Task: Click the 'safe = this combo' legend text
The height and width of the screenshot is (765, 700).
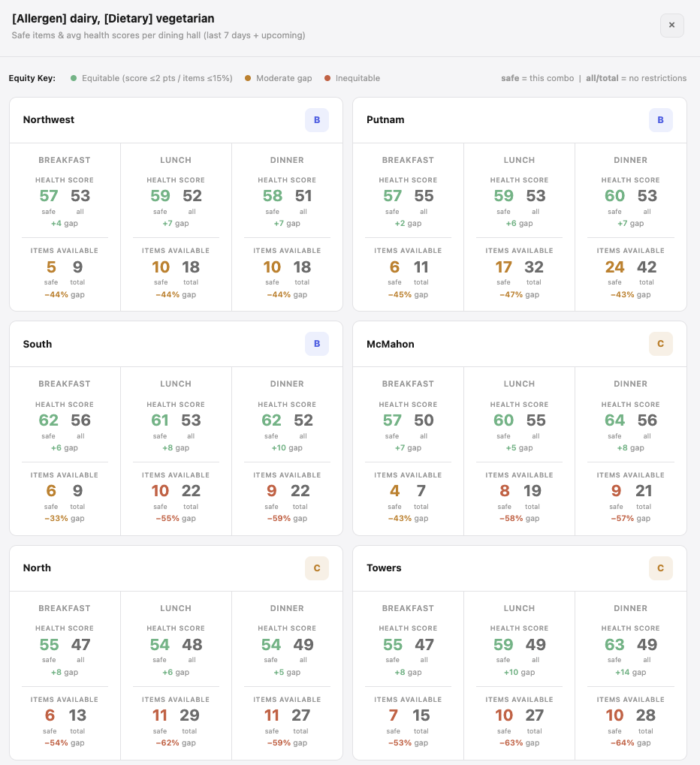Action: 538,78
